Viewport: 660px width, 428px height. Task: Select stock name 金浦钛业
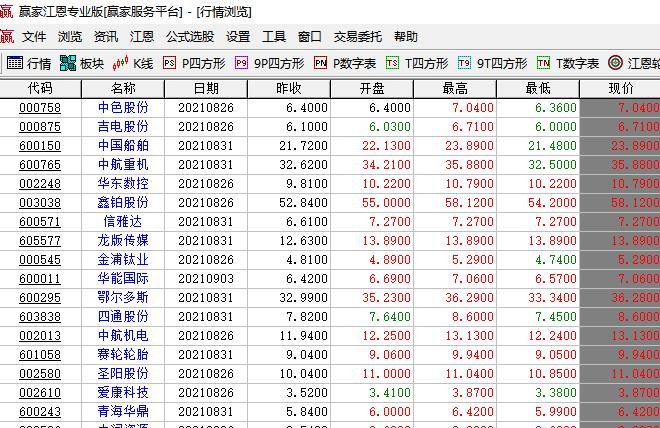pos(123,259)
